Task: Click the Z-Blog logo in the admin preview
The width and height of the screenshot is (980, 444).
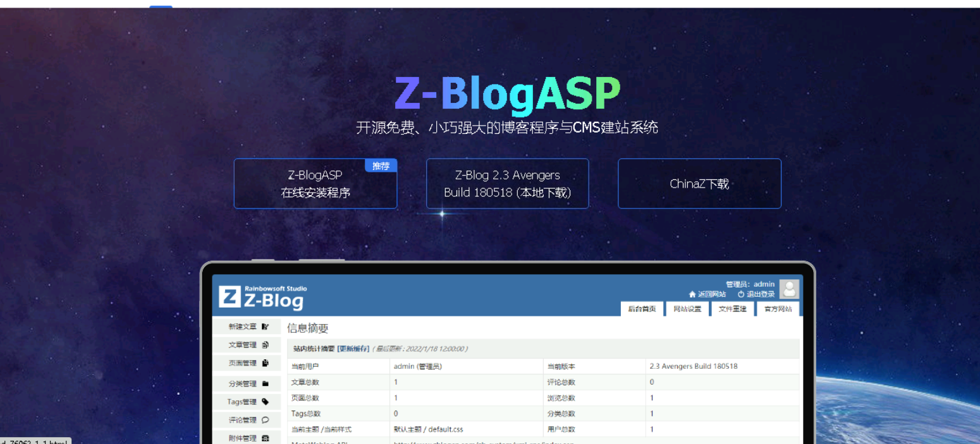Action: pyautogui.click(x=262, y=297)
